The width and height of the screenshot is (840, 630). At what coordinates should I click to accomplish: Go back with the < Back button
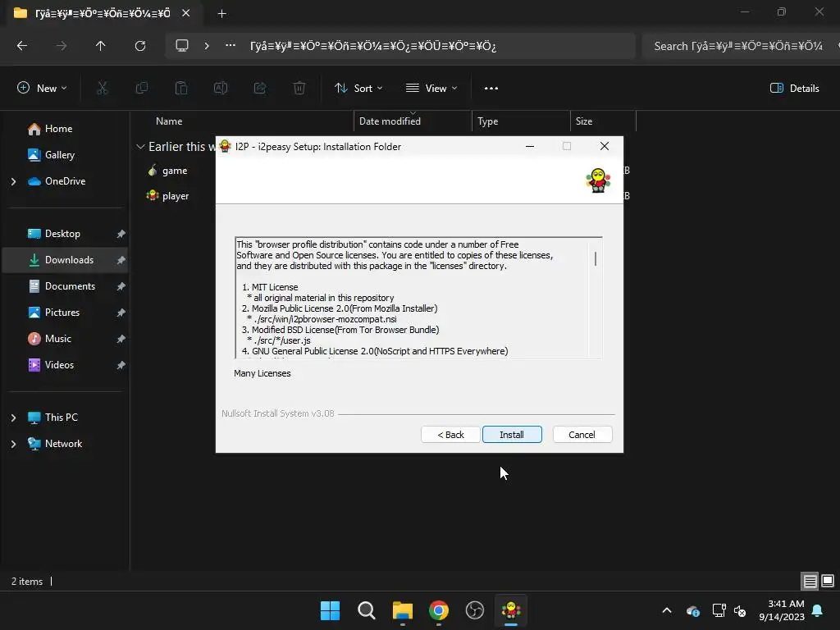(450, 435)
